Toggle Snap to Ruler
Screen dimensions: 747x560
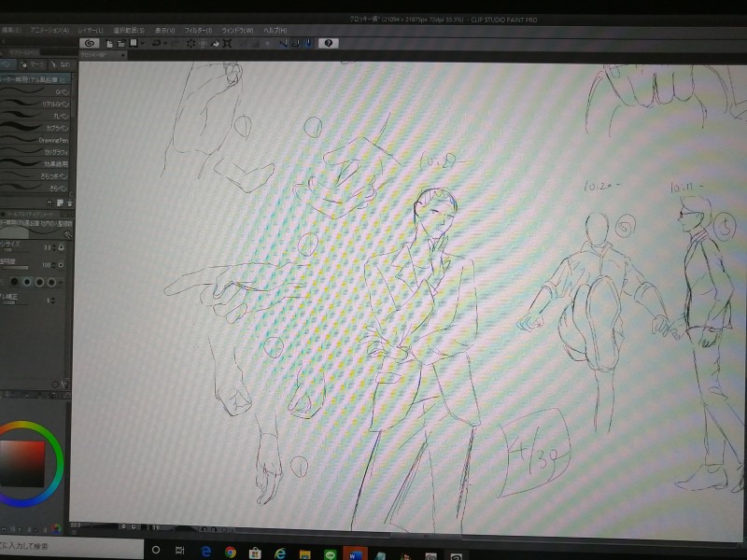284,43
